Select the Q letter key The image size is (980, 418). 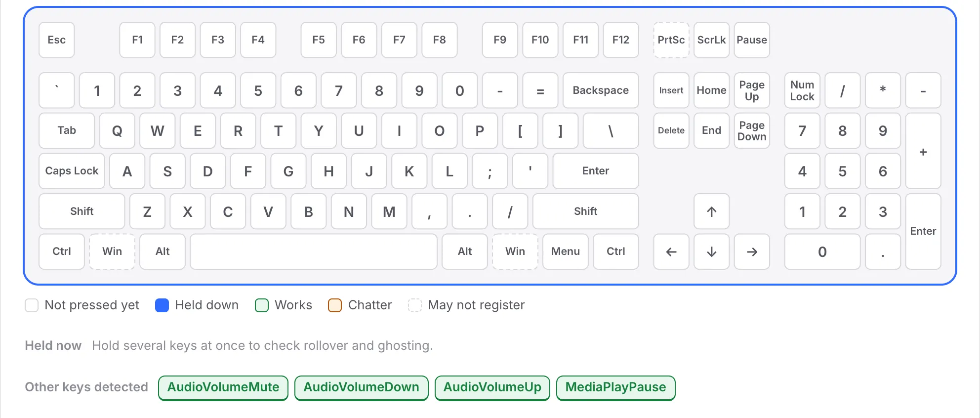point(117,130)
